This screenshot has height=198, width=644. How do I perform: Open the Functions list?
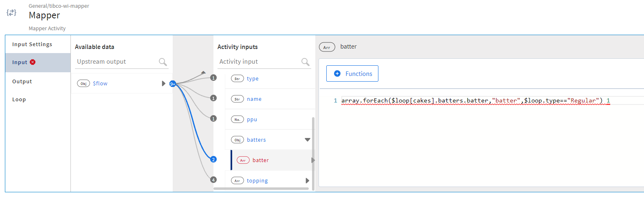[x=352, y=73]
